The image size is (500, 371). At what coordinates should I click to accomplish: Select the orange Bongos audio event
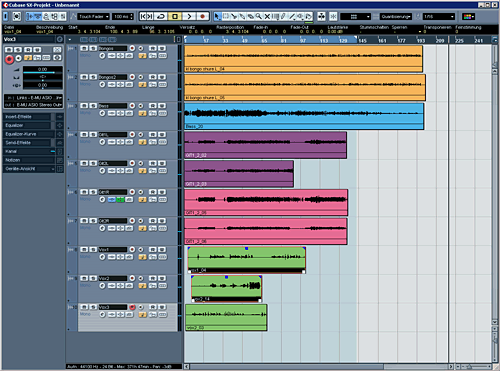click(303, 59)
